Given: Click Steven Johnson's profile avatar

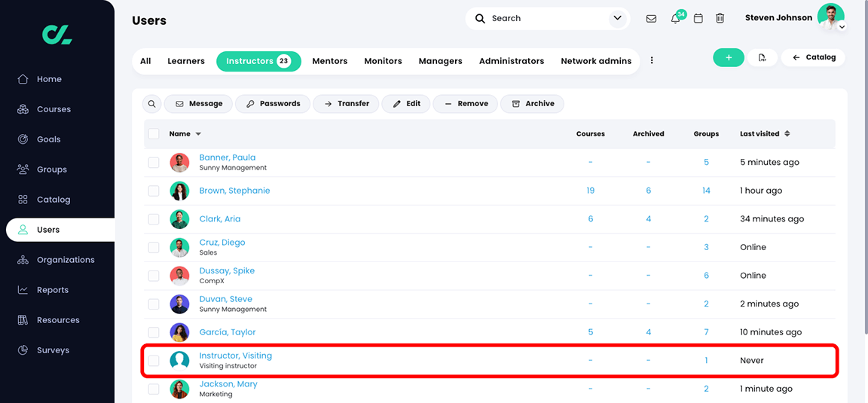Looking at the screenshot, I should coord(830,17).
